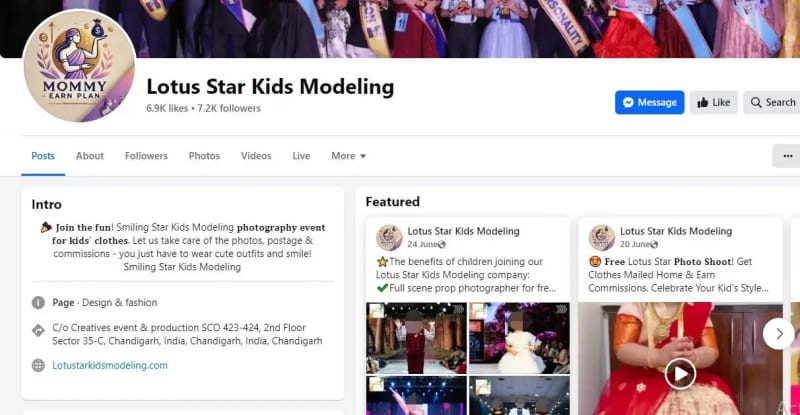Open the runway photo of child in red
Viewport: 800px width, 415px height.
pos(416,338)
